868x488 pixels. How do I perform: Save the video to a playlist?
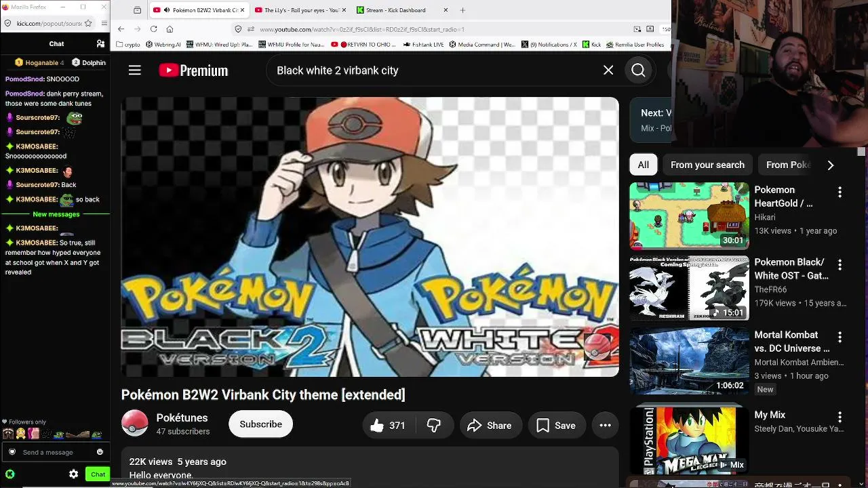pos(556,426)
